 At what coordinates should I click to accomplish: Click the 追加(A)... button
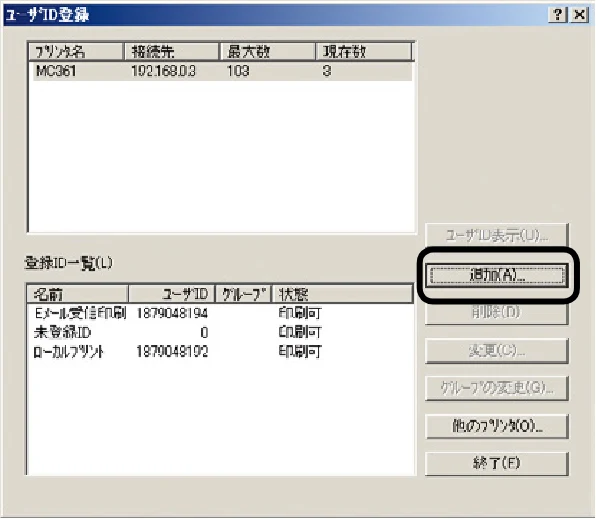[x=497, y=275]
